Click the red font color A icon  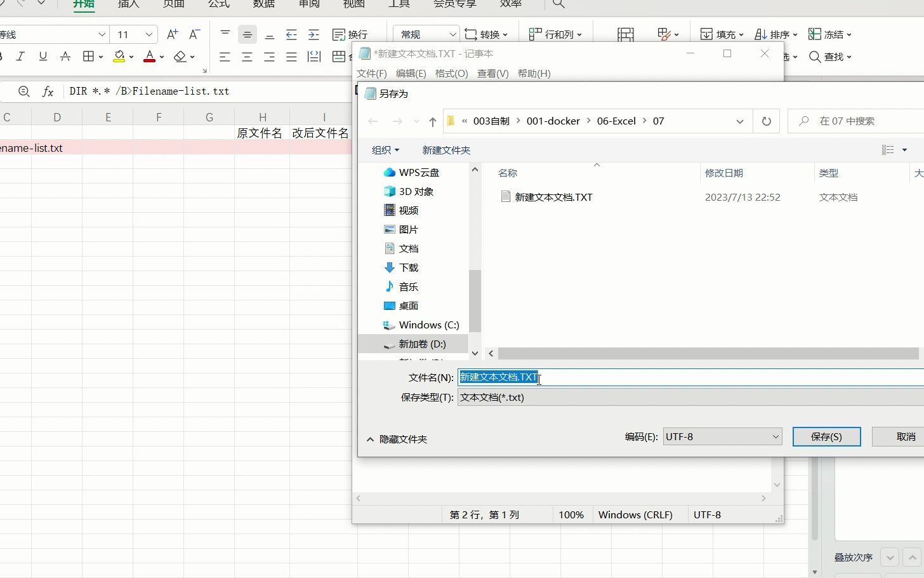tap(150, 57)
